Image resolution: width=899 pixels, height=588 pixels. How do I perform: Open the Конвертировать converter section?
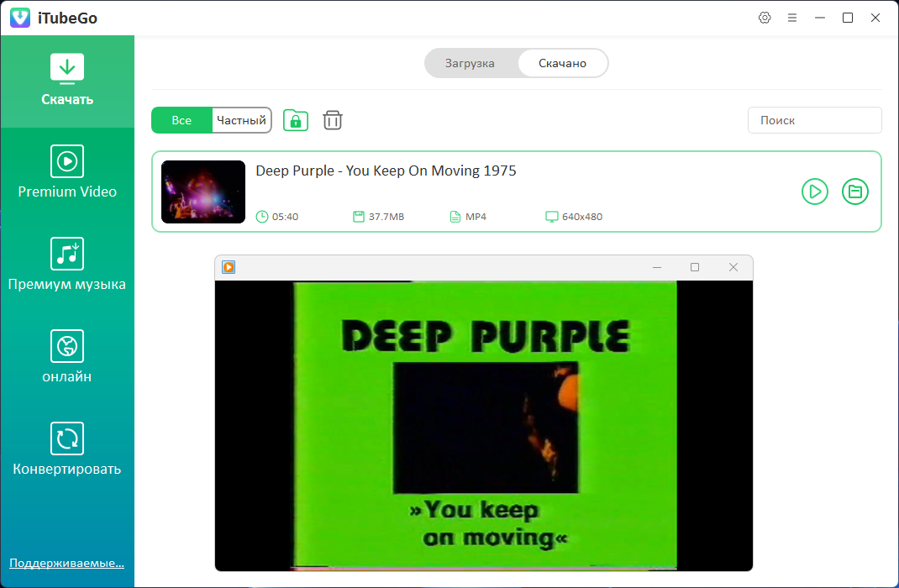point(67,449)
